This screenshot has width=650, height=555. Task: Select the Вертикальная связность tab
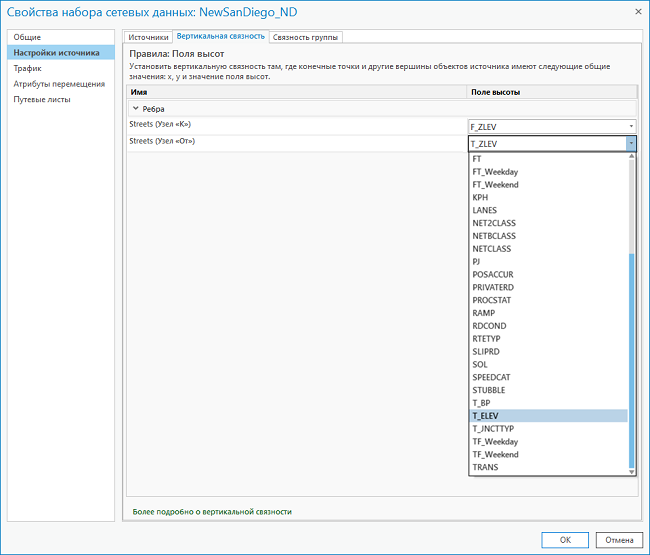(x=220, y=36)
